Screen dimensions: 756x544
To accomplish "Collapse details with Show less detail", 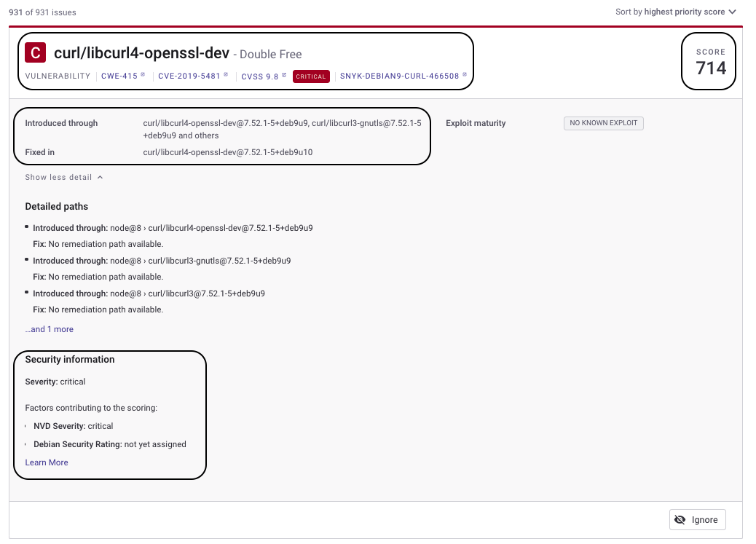I will (64, 178).
